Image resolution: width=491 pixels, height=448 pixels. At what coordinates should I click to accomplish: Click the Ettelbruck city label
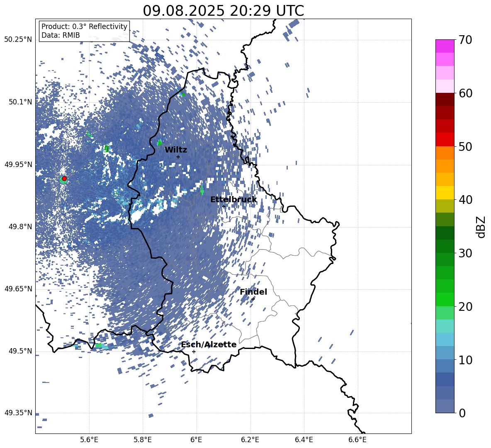tap(233, 200)
